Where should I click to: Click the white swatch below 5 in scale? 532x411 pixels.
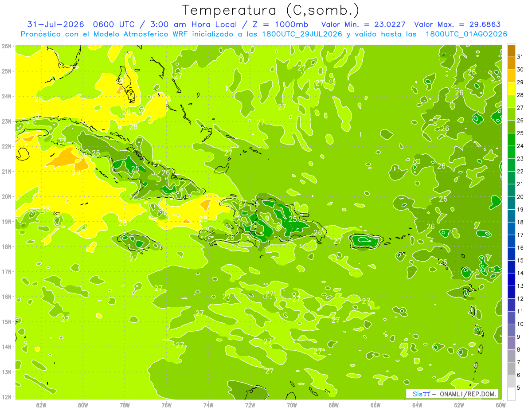tap(511, 394)
